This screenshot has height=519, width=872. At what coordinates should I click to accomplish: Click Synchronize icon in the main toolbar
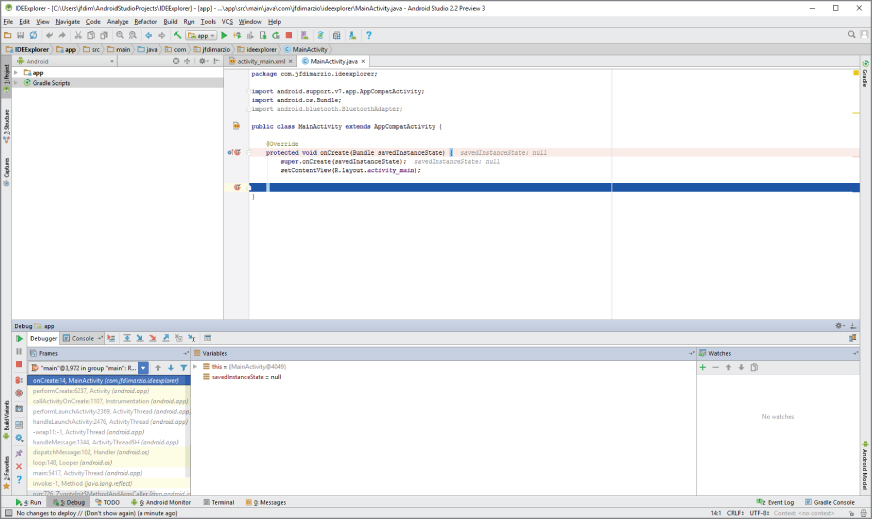pyautogui.click(x=33, y=35)
